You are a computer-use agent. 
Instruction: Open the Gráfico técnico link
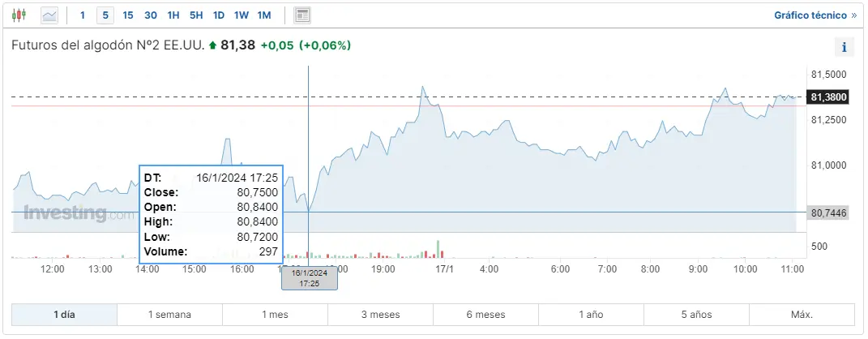815,15
